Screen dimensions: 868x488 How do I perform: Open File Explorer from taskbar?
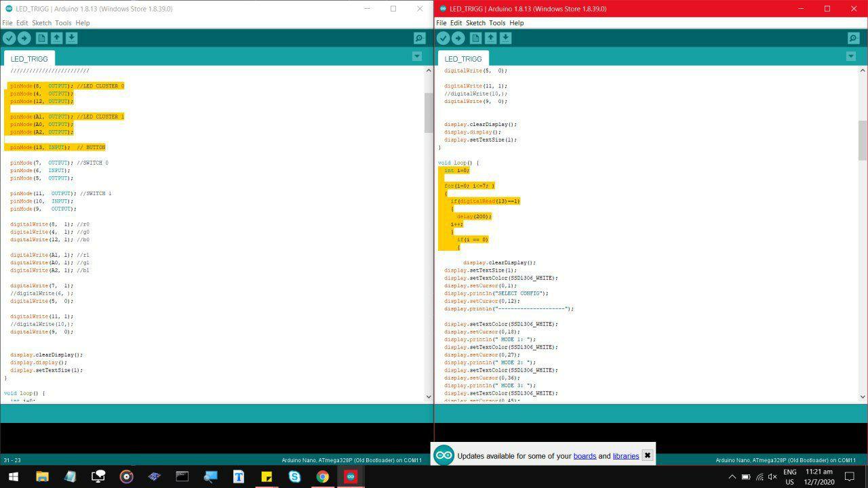click(x=42, y=476)
